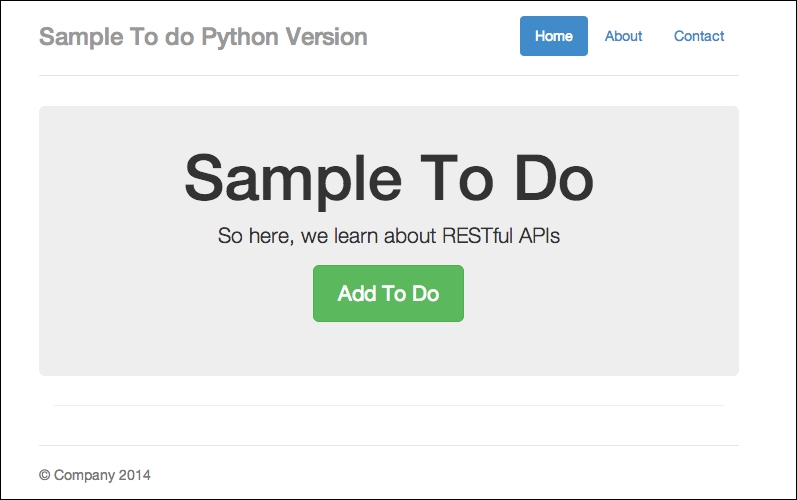Click the "Sample To do Python Version" brand title

pyautogui.click(x=203, y=37)
